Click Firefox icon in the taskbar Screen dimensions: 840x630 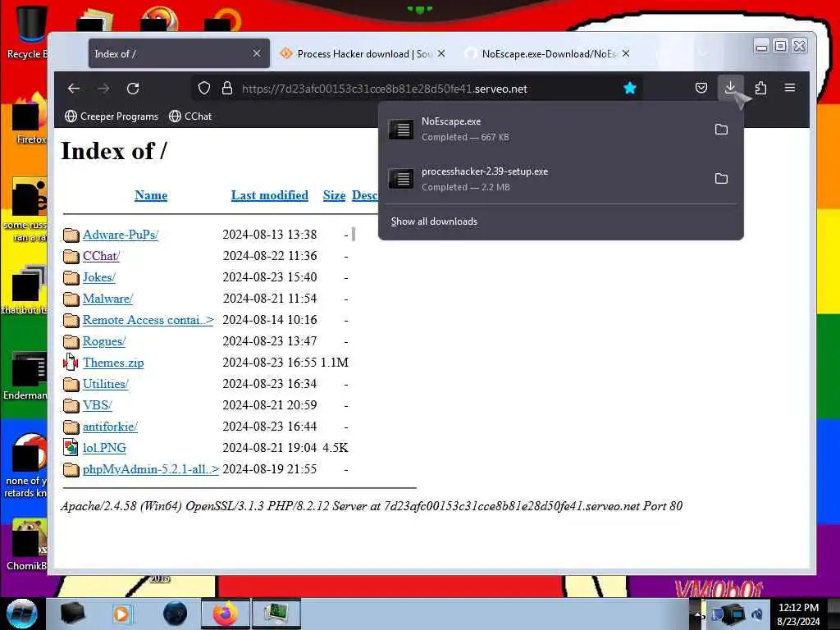(x=226, y=614)
